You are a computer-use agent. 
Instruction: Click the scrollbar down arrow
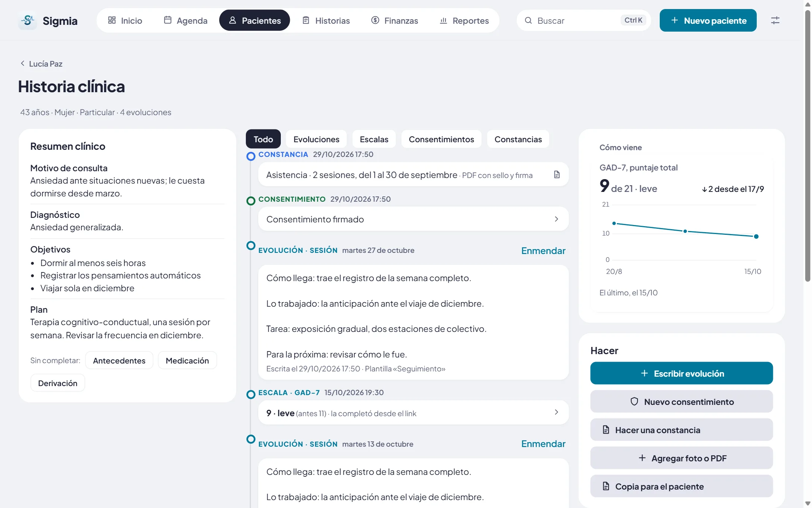pyautogui.click(x=807, y=503)
